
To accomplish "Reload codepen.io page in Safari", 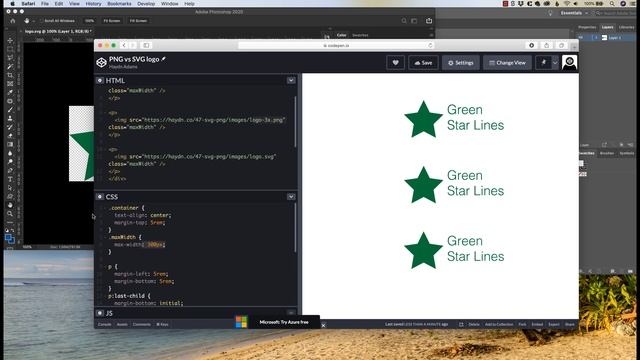I will pyautogui.click(x=430, y=45).
